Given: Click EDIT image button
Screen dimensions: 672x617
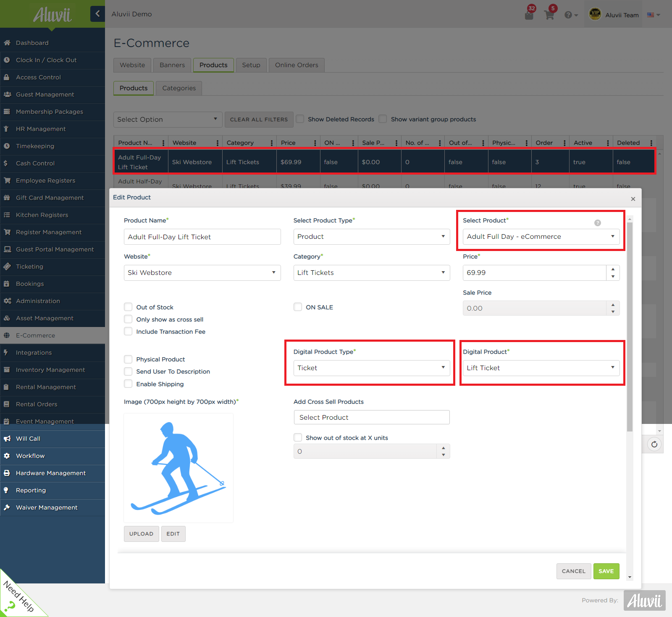Looking at the screenshot, I should coord(173,534).
